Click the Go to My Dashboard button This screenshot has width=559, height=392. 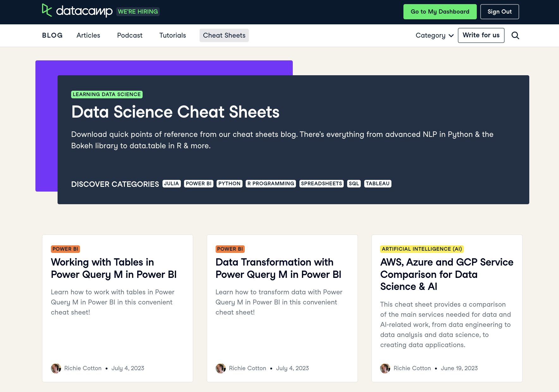pos(440,12)
